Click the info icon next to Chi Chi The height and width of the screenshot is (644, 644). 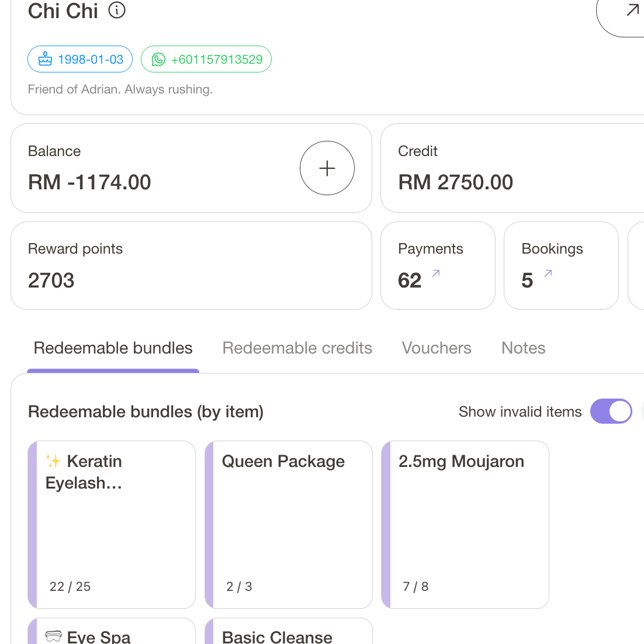click(117, 11)
